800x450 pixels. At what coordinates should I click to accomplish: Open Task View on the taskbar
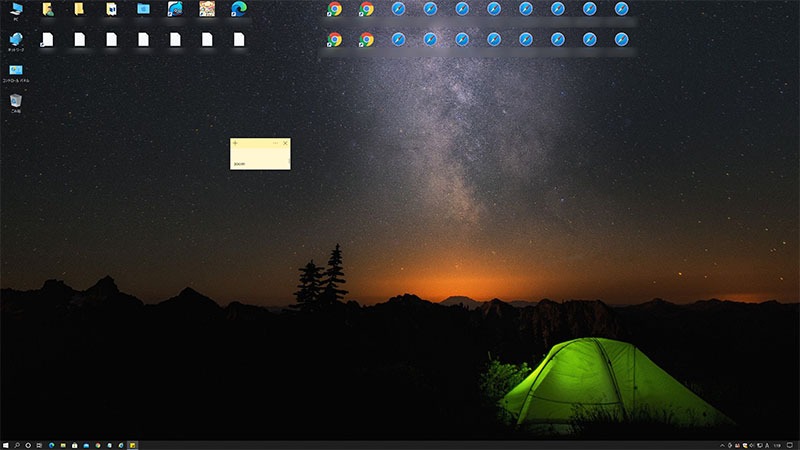(x=39, y=445)
